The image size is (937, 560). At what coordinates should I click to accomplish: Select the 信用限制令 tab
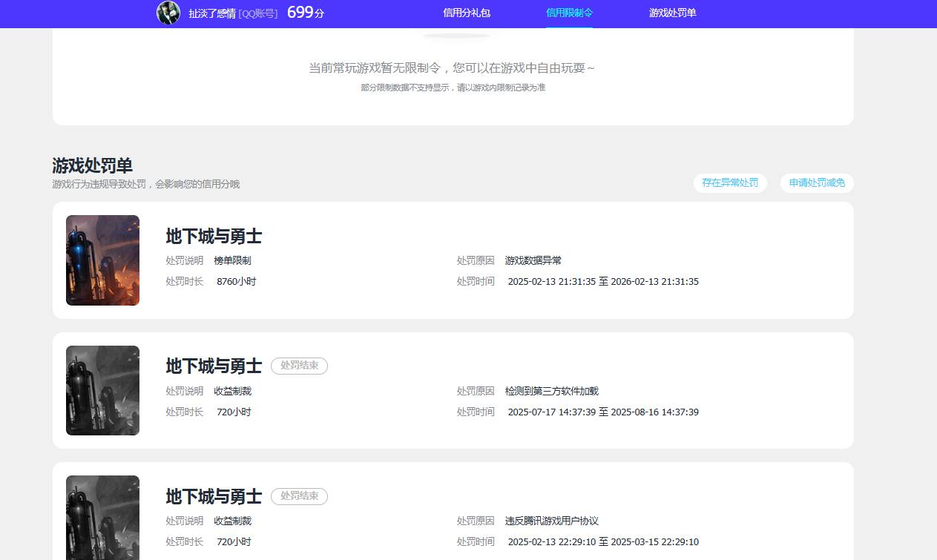[x=569, y=13]
